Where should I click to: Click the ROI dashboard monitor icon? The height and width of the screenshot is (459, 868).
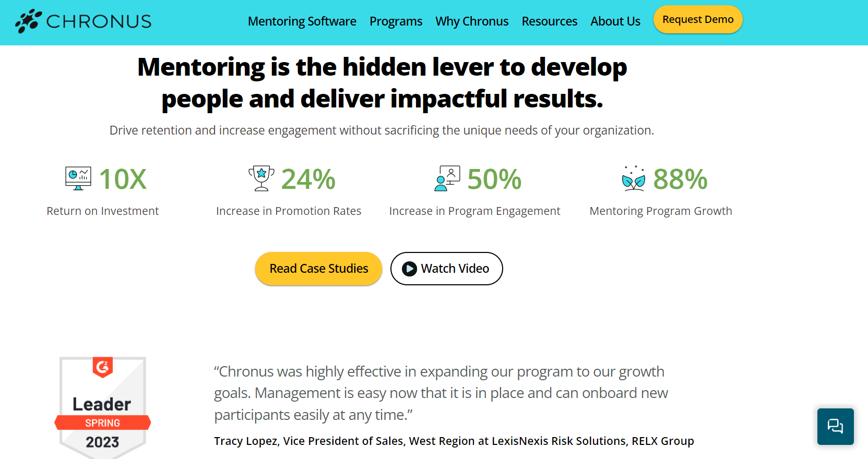click(x=78, y=178)
